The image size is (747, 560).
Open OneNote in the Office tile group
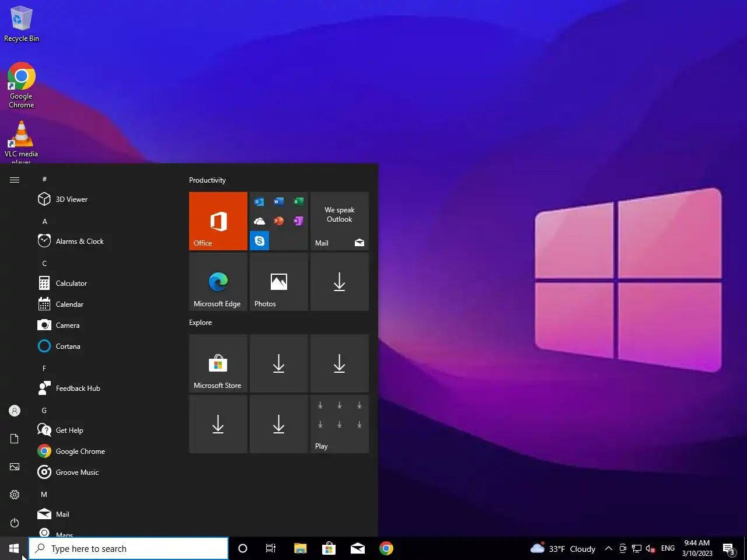[x=298, y=221]
